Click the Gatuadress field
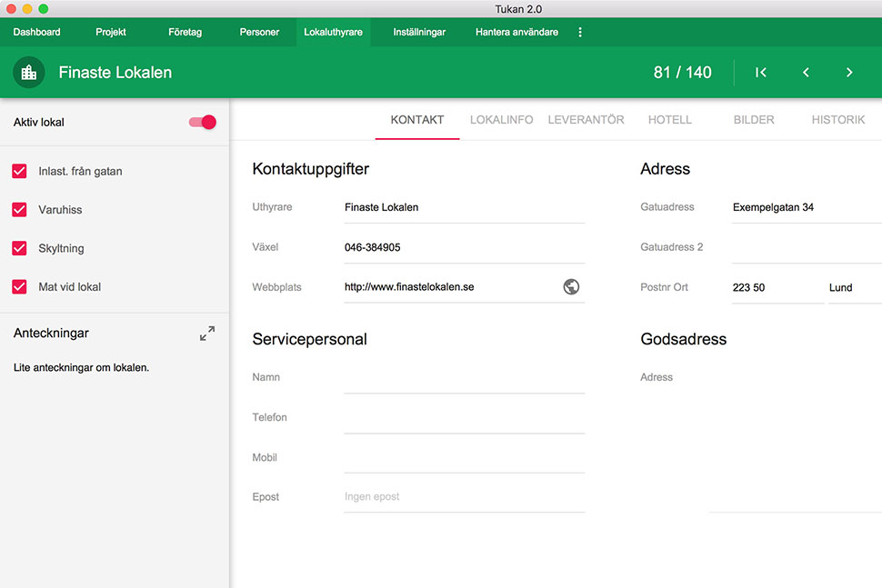Image resolution: width=882 pixels, height=588 pixels. [807, 207]
